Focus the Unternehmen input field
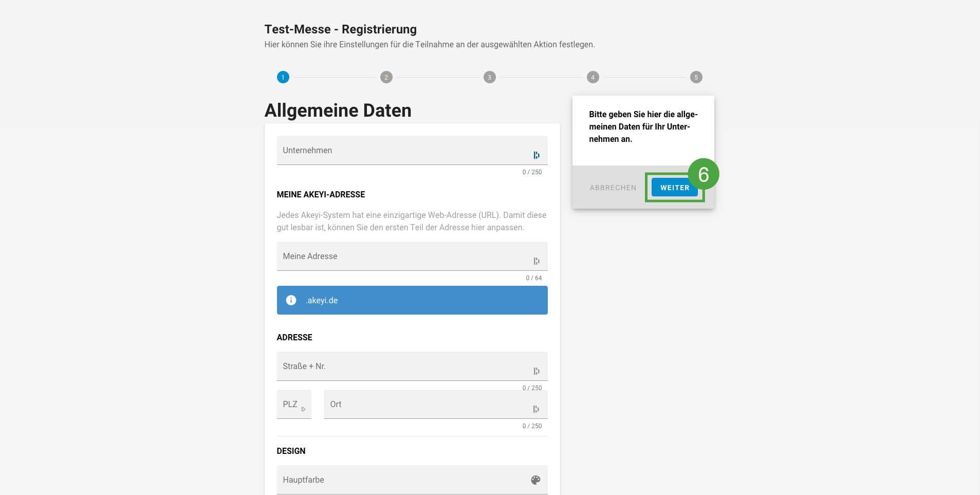This screenshot has height=495, width=980. pyautogui.click(x=401, y=151)
